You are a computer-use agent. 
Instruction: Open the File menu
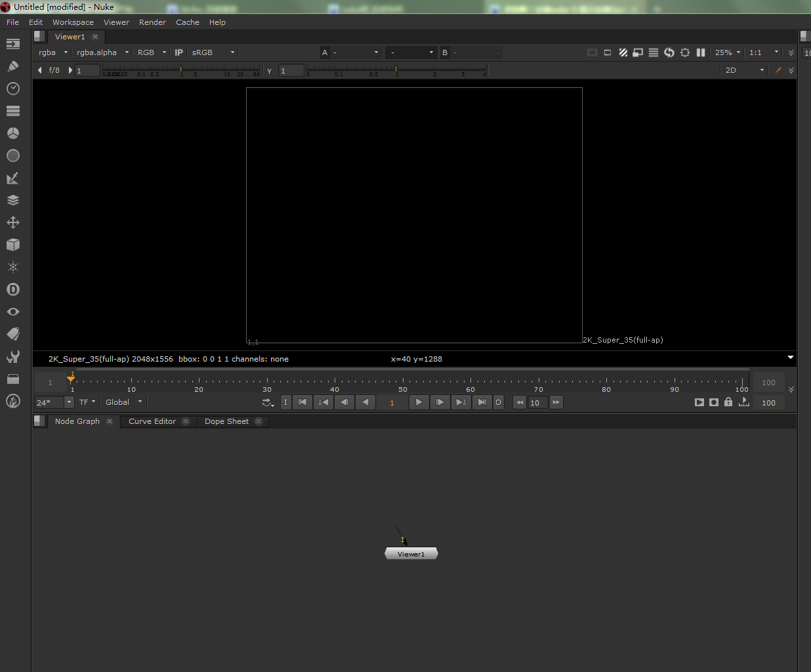(12, 22)
